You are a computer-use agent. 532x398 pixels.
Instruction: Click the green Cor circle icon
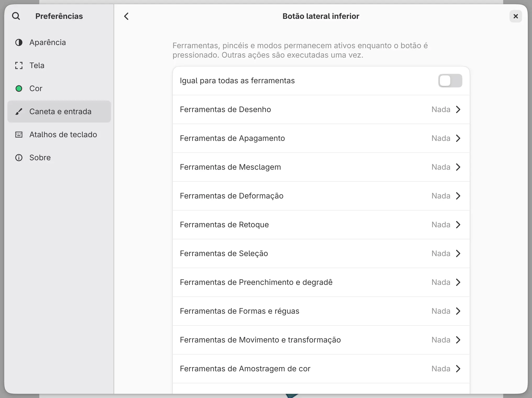19,89
